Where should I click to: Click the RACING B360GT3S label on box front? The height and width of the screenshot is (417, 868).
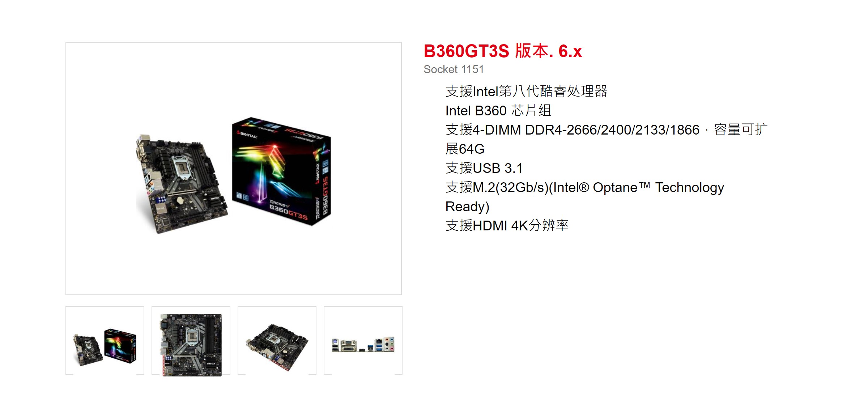pyautogui.click(x=289, y=210)
